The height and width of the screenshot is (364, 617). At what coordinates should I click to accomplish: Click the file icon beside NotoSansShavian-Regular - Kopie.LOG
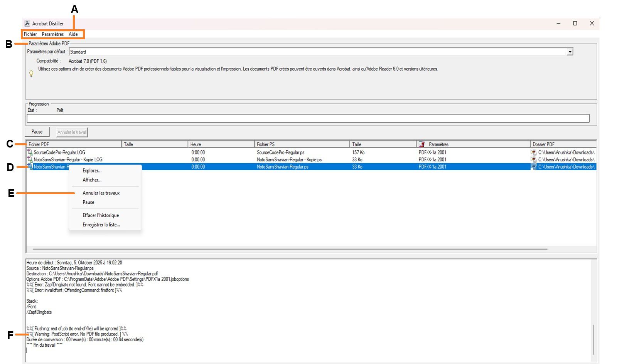(30, 159)
